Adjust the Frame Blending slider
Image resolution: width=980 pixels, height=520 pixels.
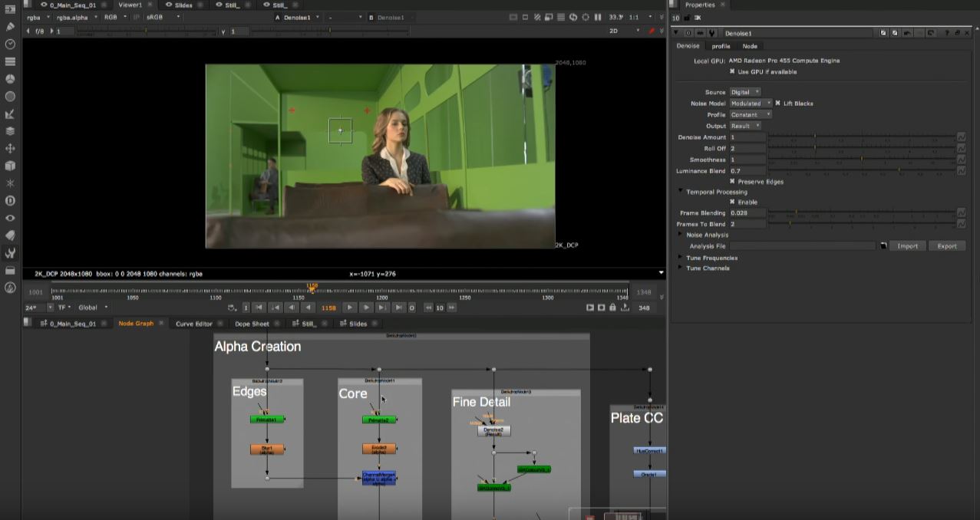860,212
